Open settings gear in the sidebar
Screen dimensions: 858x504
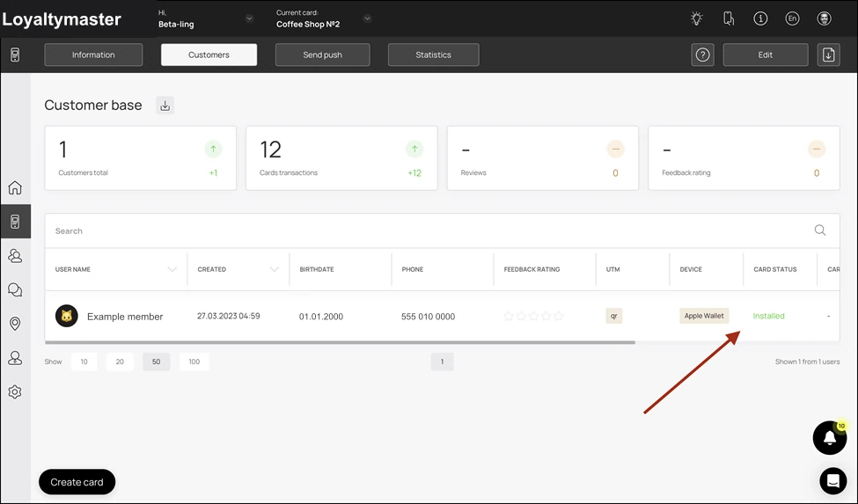pos(15,392)
